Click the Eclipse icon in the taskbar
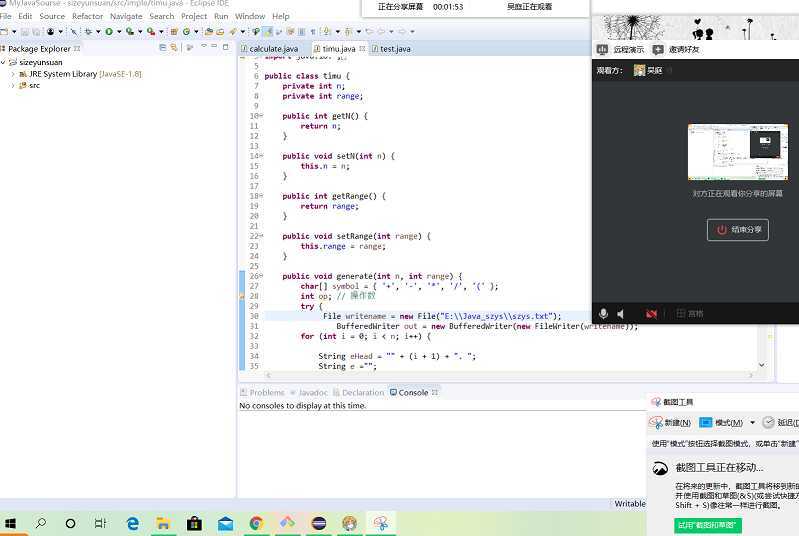The image size is (799, 536). click(318, 523)
